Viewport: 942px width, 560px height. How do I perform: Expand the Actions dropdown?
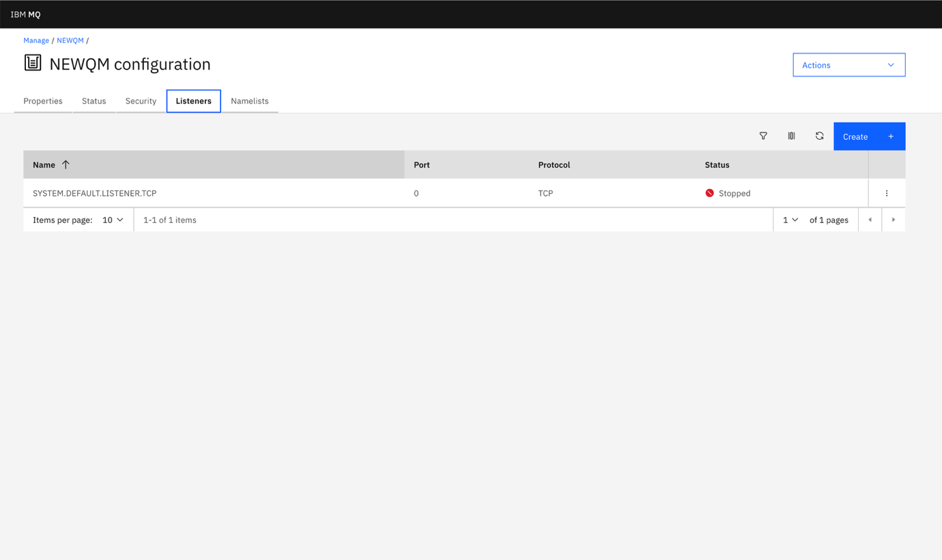(849, 65)
